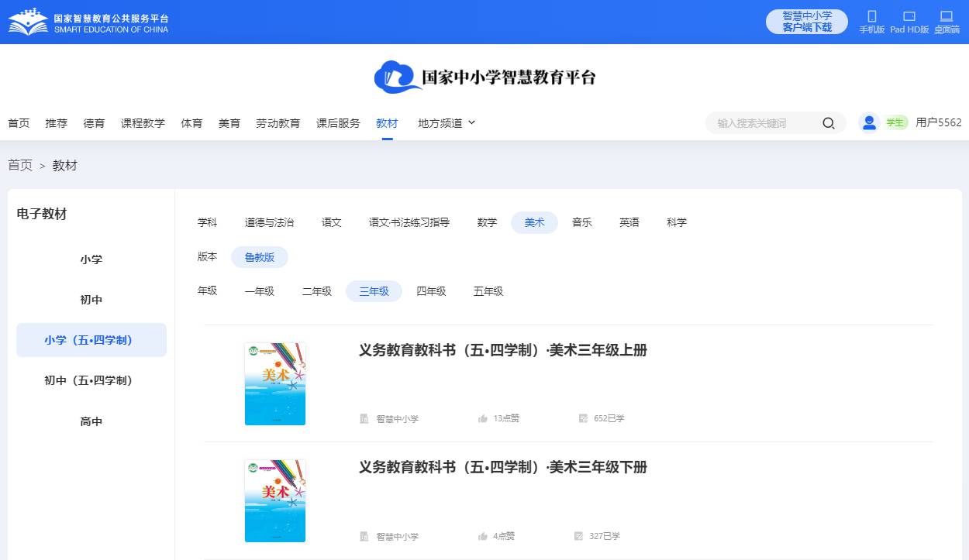The height and width of the screenshot is (560, 969).
Task: Click the Smart Education of China logo
Action: click(x=88, y=22)
